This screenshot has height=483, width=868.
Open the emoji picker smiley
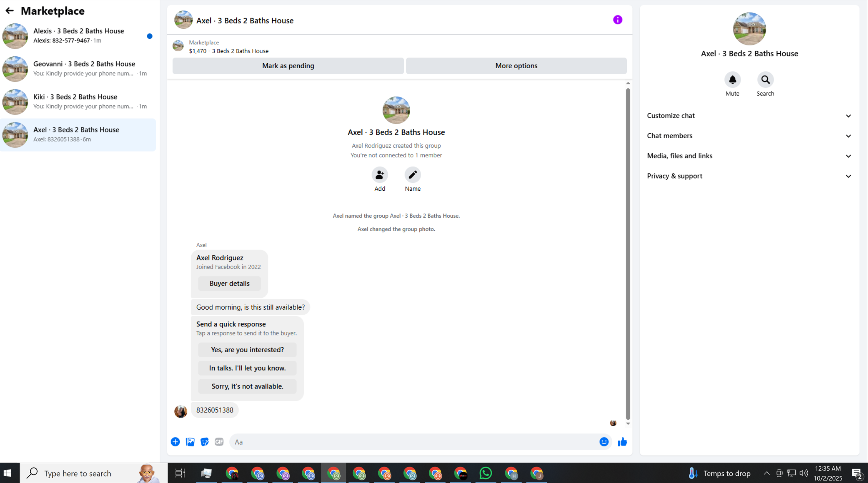point(604,442)
